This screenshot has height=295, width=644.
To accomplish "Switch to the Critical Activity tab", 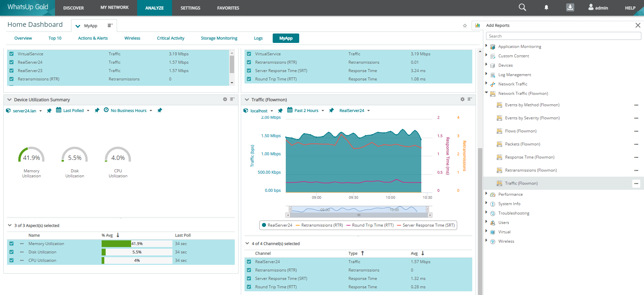I will 170,38.
